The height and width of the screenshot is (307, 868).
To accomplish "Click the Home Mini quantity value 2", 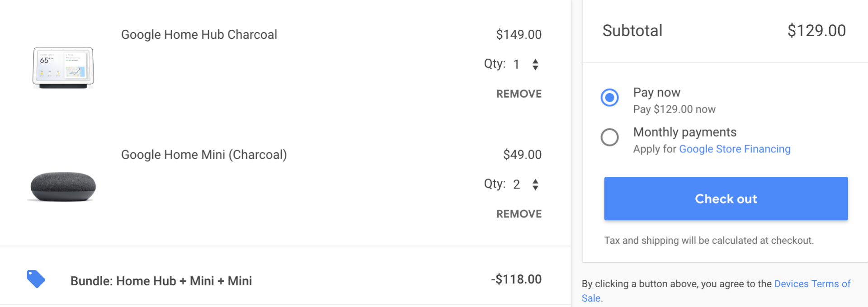I will pyautogui.click(x=516, y=184).
